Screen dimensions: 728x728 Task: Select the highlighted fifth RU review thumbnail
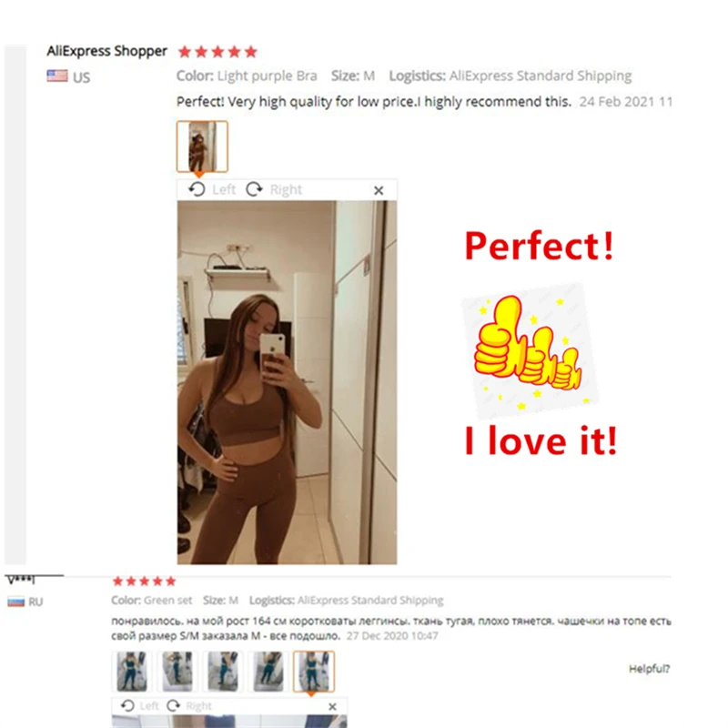point(314,672)
